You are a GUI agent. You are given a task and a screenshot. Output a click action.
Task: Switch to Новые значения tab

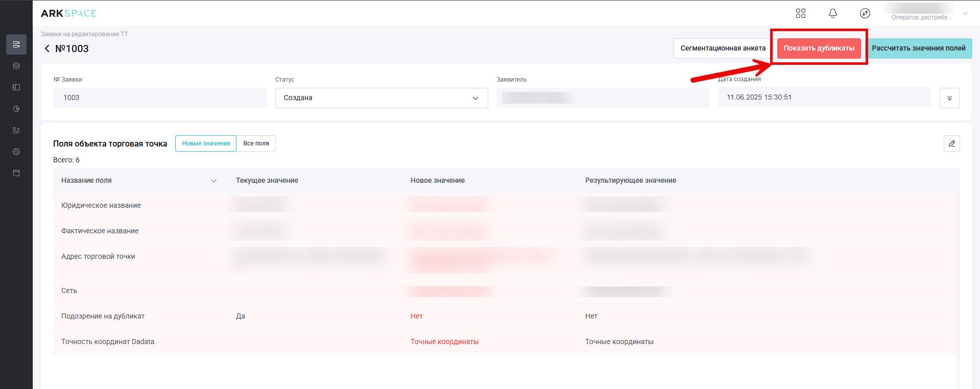[x=206, y=143]
